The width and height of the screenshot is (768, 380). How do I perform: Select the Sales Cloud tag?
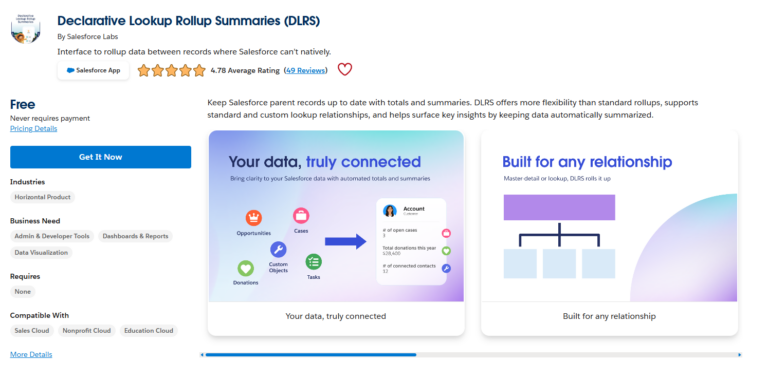(x=32, y=331)
